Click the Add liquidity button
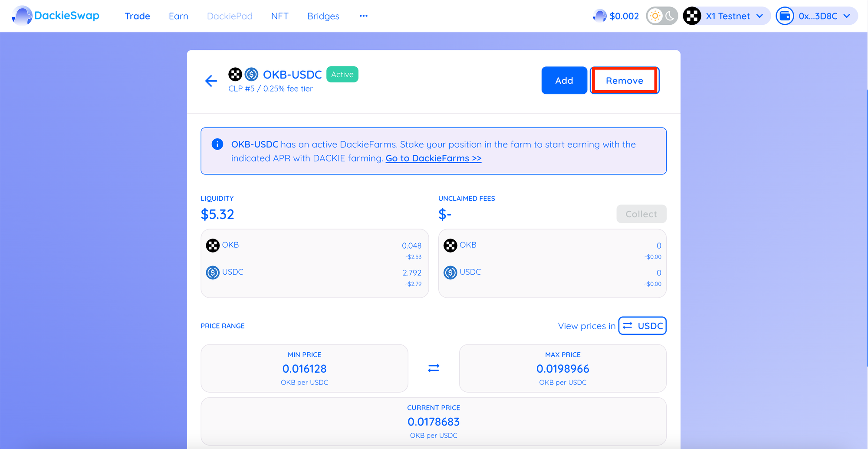 coord(564,80)
